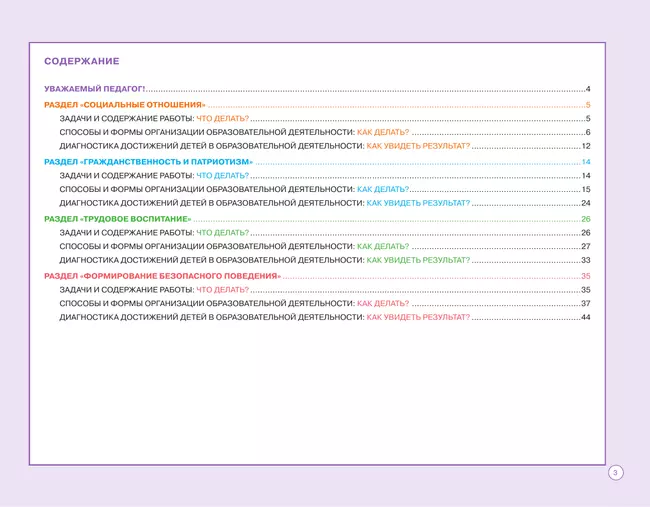Click the circled page number 3
Screen dimensions: 650x507
tap(615, 473)
